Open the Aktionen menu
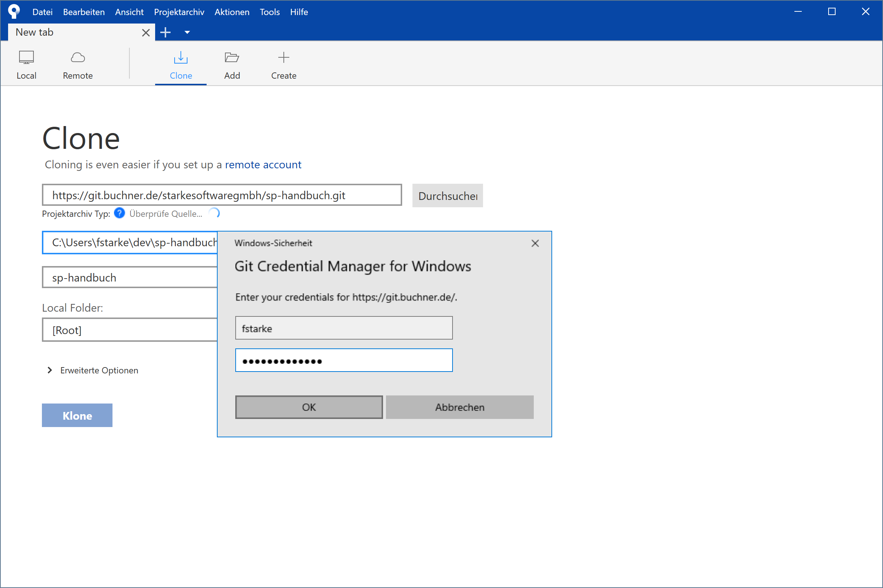 pos(232,12)
